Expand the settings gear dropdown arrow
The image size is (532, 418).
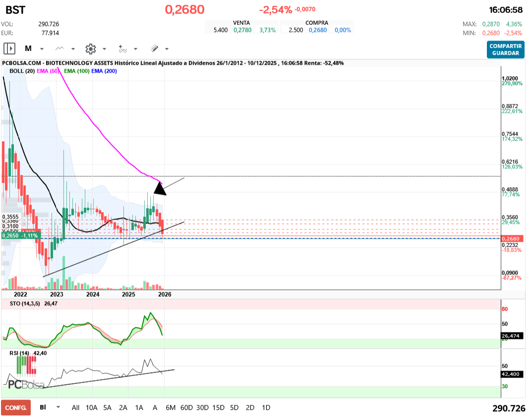point(104,49)
